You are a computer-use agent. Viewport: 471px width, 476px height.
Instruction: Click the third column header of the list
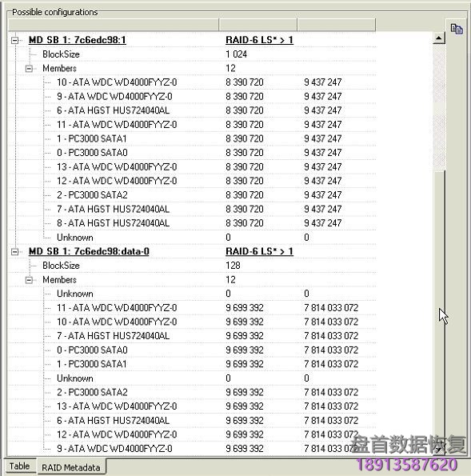337,25
